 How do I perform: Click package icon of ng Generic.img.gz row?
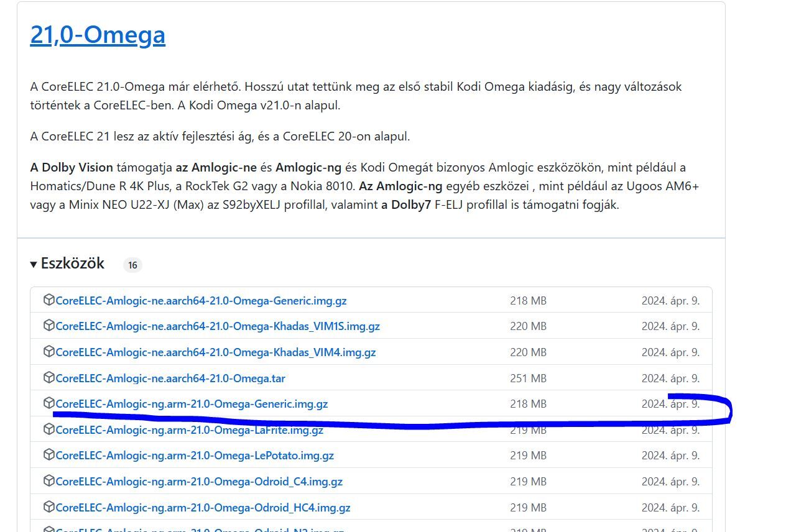[x=49, y=403]
